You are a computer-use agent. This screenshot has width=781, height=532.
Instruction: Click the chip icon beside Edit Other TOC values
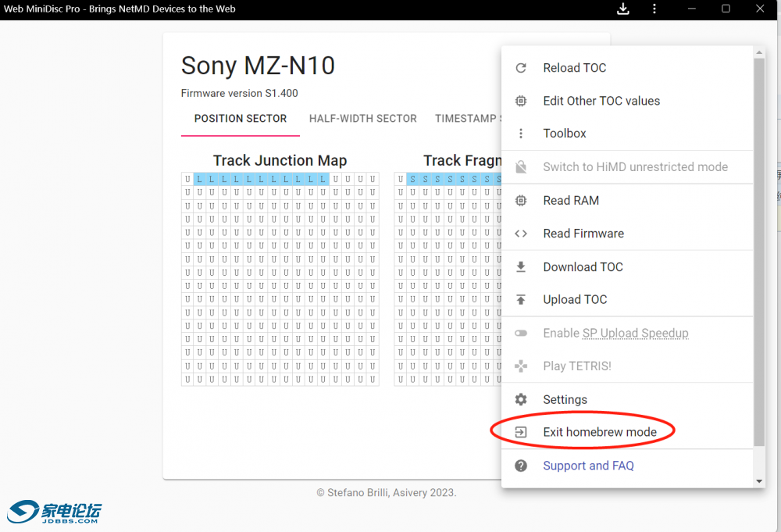[x=521, y=101]
